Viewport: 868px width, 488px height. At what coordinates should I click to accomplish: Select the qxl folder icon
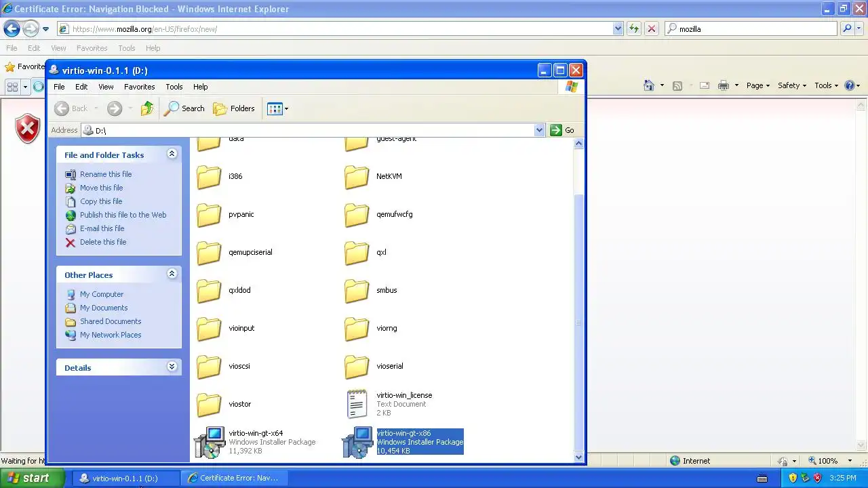point(357,252)
